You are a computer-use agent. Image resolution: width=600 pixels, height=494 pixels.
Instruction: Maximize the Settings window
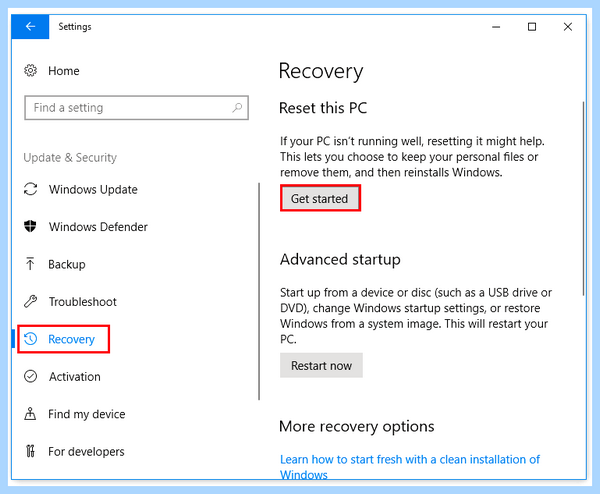(532, 27)
